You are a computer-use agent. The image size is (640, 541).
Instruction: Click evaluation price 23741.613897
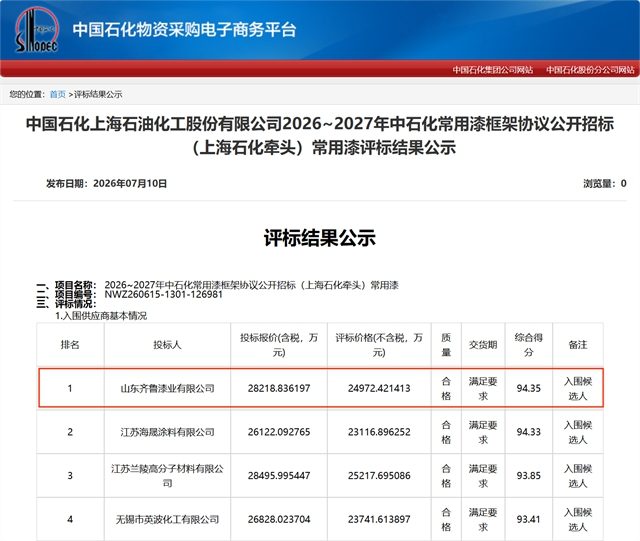pyautogui.click(x=379, y=519)
